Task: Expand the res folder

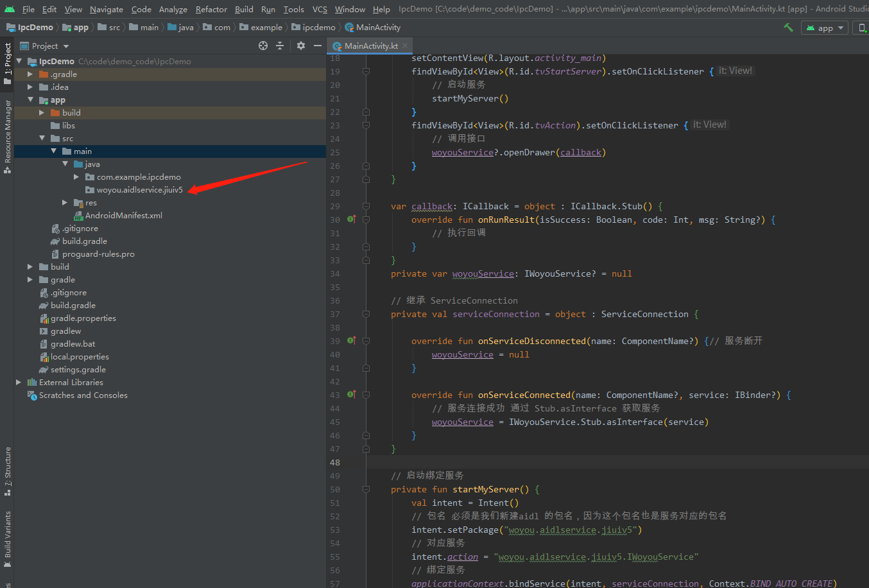Action: tap(65, 202)
